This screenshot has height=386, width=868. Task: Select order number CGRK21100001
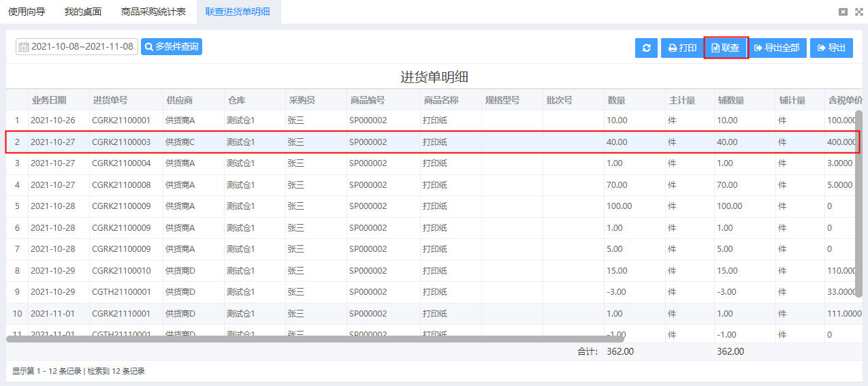pos(121,120)
